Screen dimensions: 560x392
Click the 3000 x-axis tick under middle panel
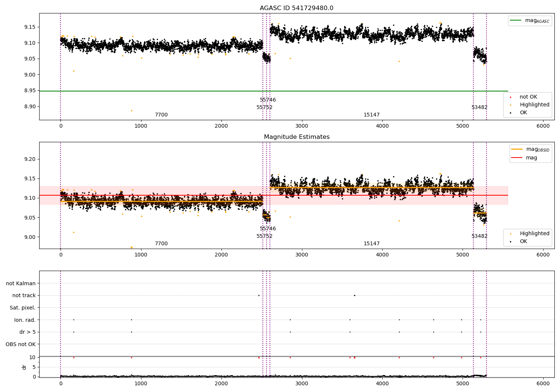click(x=302, y=255)
